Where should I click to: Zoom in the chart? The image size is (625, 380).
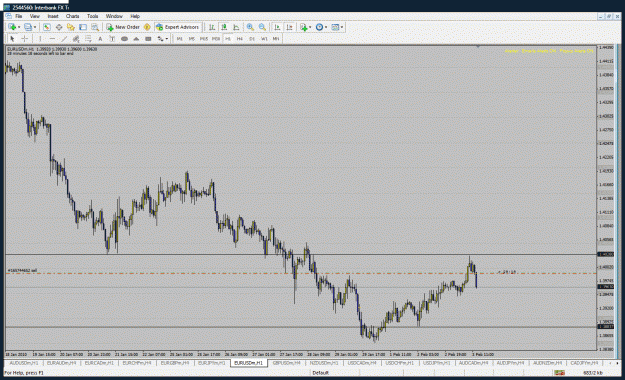click(250, 27)
